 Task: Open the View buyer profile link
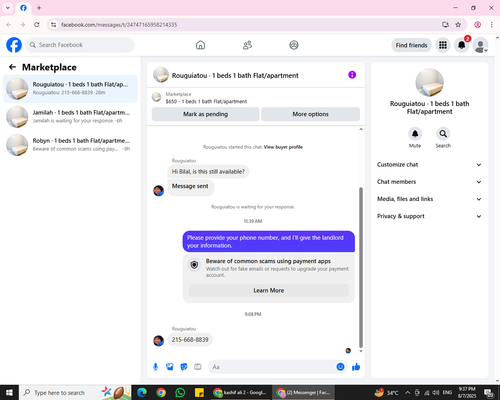tap(283, 147)
